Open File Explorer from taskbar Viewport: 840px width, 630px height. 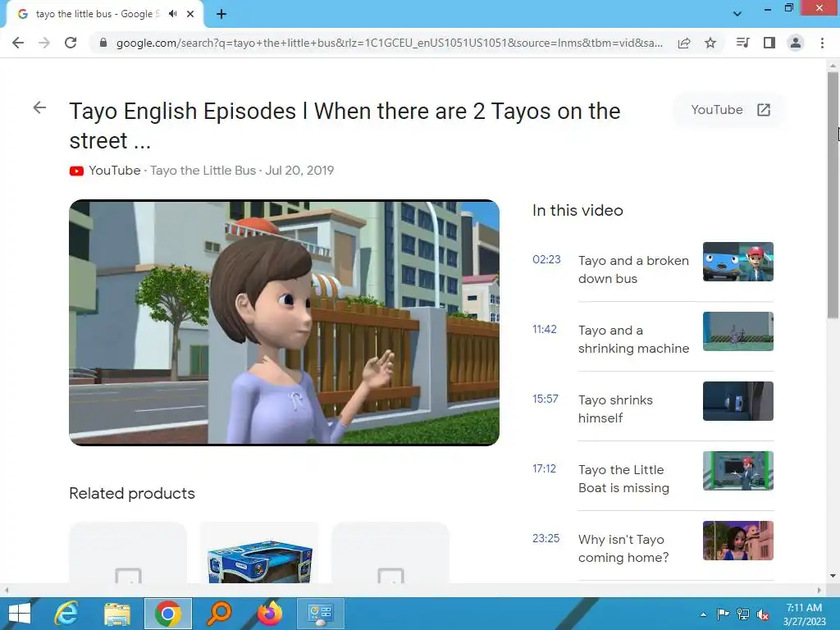[x=116, y=614]
